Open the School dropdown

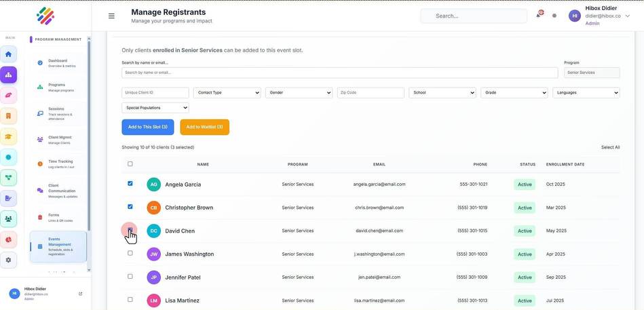(x=442, y=93)
